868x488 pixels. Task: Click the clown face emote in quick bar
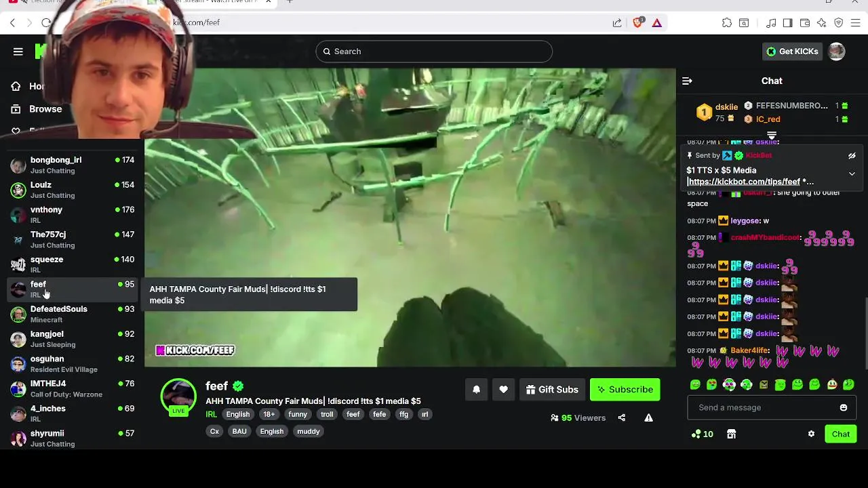tap(832, 385)
